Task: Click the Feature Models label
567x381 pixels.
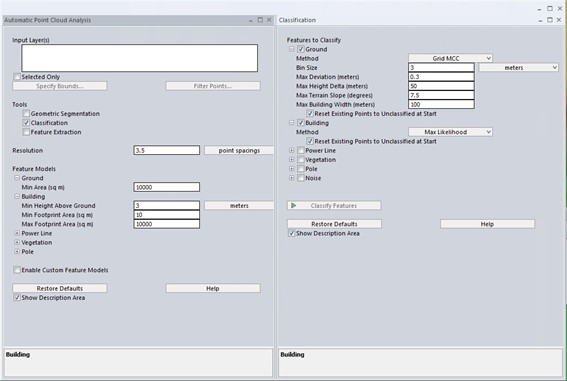Action: [34, 169]
